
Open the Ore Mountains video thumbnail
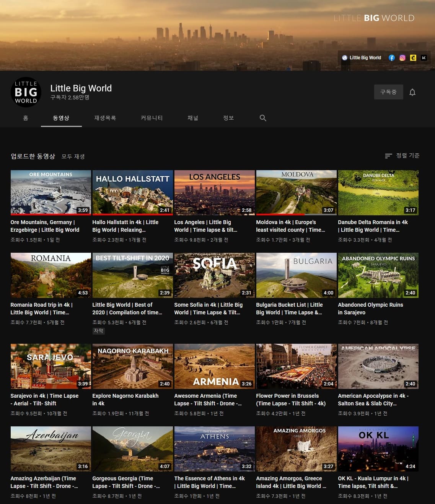tap(51, 193)
